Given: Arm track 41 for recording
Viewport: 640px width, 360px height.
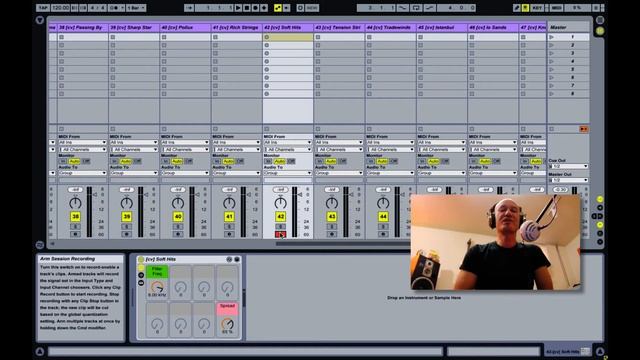Looking at the screenshot, I should click(x=229, y=234).
